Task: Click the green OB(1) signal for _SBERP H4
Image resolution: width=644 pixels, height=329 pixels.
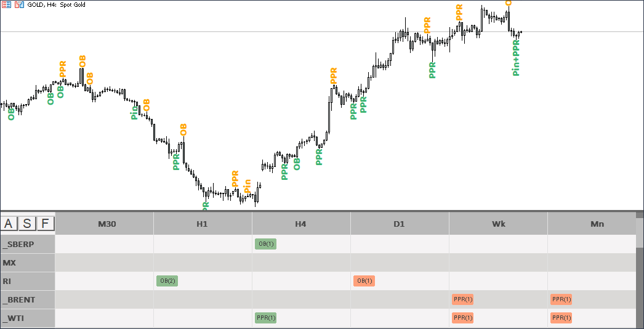Action: coord(265,244)
